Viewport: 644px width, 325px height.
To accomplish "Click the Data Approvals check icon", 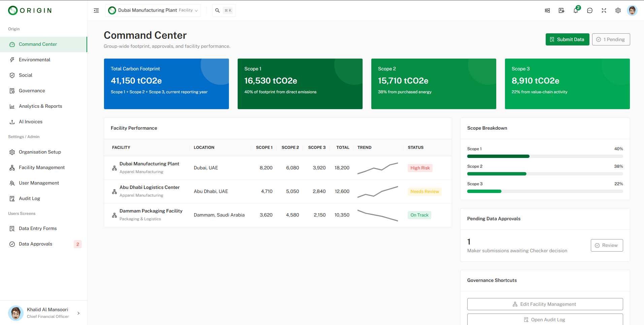I will click(x=12, y=244).
